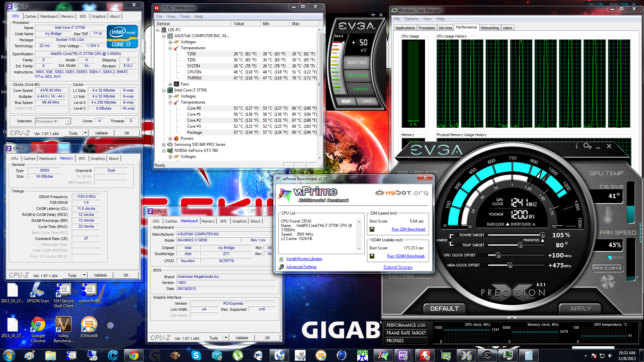
Task: Click Paint icon in taskbar
Action: [30, 355]
